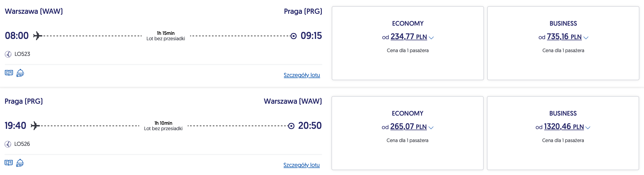
Task: Select the 234,77 PLN Economy price link
Action: 409,37
